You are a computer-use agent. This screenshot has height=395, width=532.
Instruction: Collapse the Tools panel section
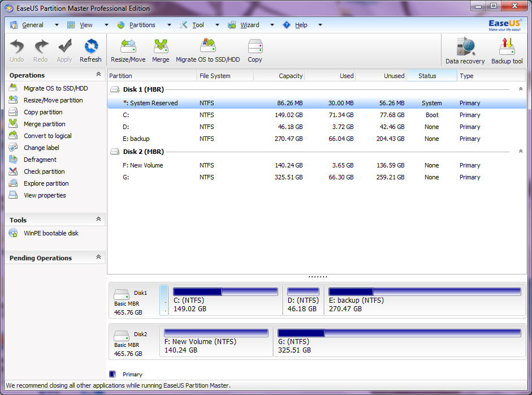pyautogui.click(x=98, y=220)
